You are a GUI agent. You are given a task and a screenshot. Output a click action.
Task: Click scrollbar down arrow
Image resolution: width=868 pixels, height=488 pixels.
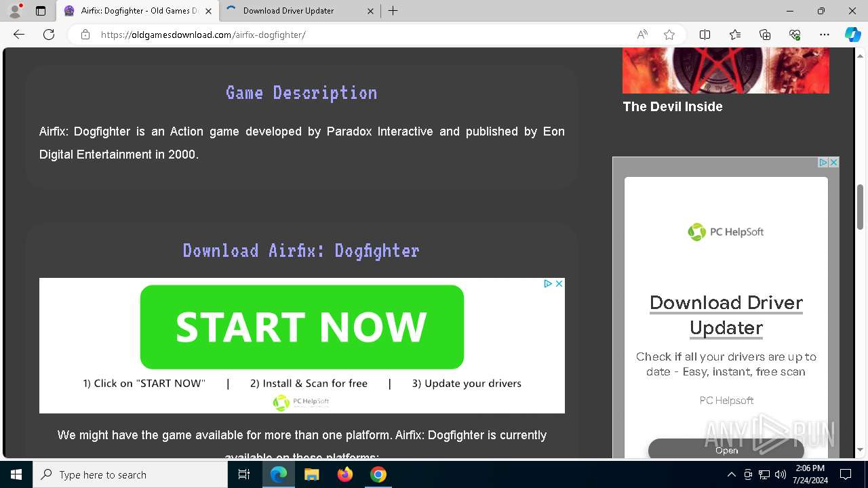pyautogui.click(x=861, y=450)
